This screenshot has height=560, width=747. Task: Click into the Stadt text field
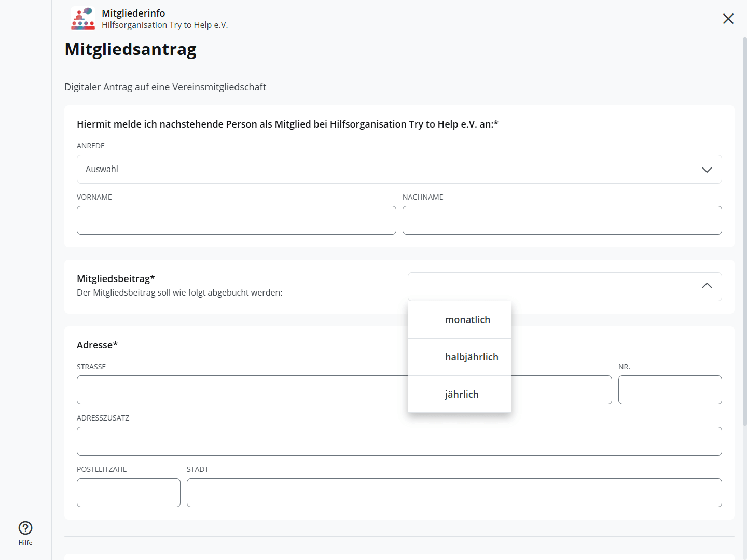[x=454, y=493]
